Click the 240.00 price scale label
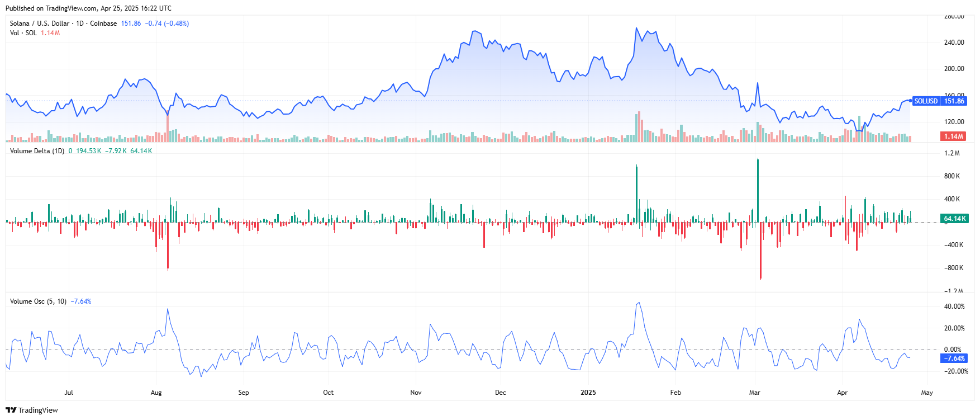Image resolution: width=980 pixels, height=420 pixels. 954,43
